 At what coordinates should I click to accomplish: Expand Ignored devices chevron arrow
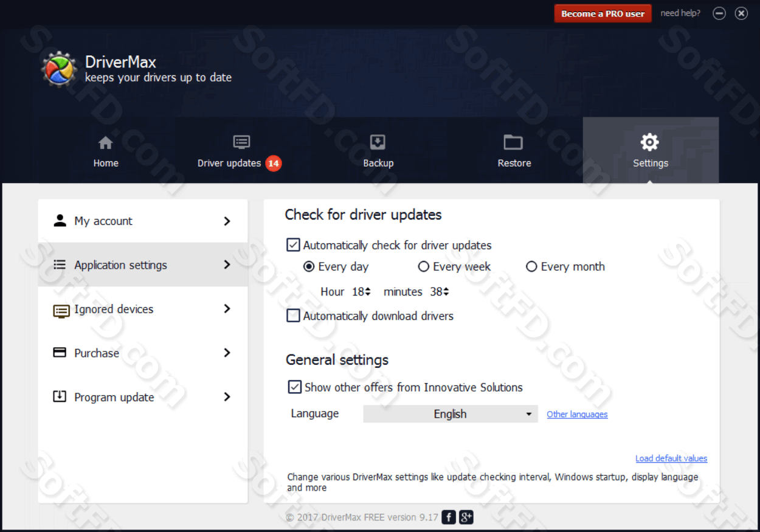(x=227, y=309)
